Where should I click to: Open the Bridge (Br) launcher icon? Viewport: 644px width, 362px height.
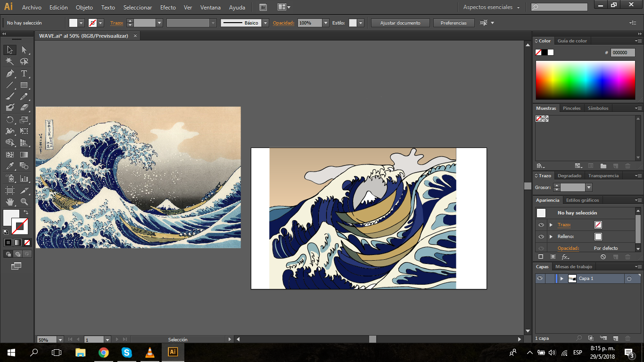point(263,8)
